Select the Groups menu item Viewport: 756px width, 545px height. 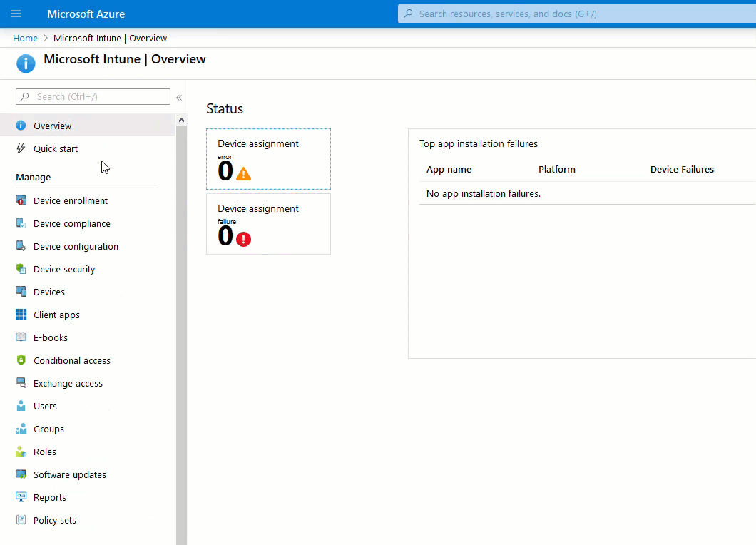click(88, 429)
